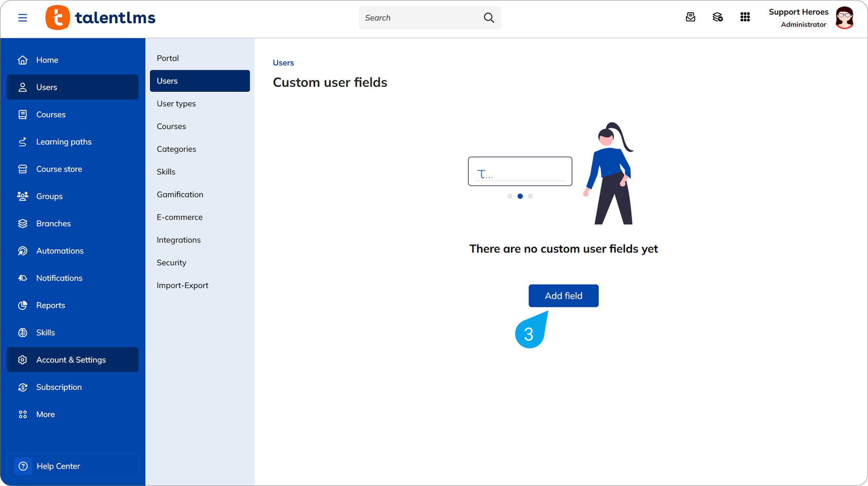Viewport: 868px width, 486px height.
Task: Click the Support Heroes profile avatar
Action: pyautogui.click(x=845, y=18)
